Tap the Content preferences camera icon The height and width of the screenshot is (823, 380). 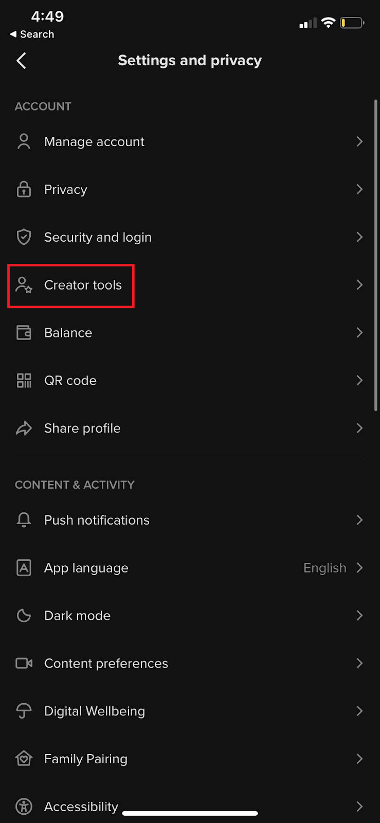pos(24,663)
